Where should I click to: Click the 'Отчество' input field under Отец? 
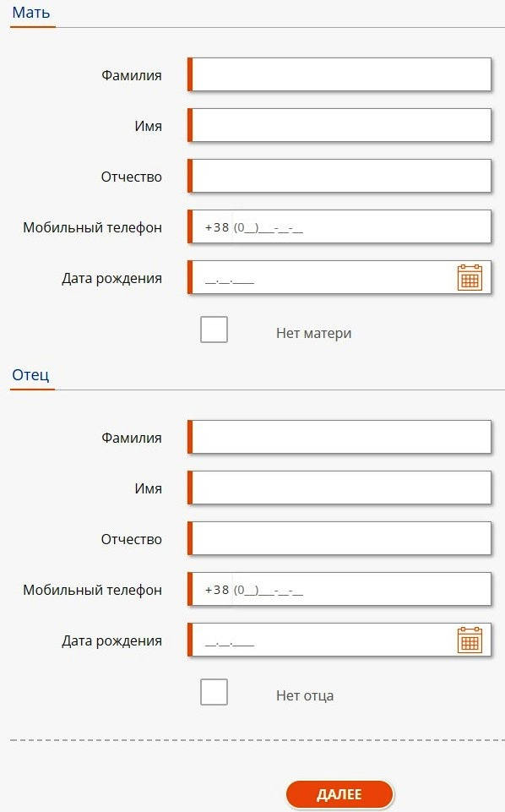click(338, 538)
